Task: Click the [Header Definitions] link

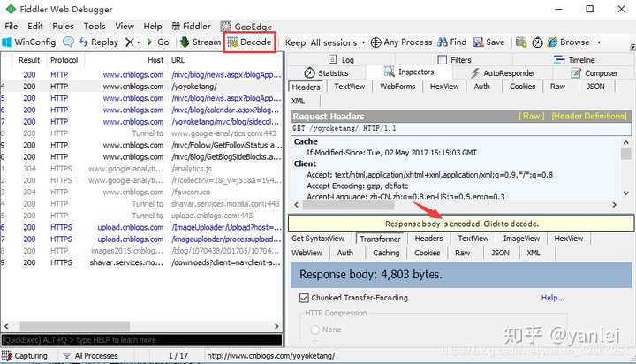Action: pos(589,117)
